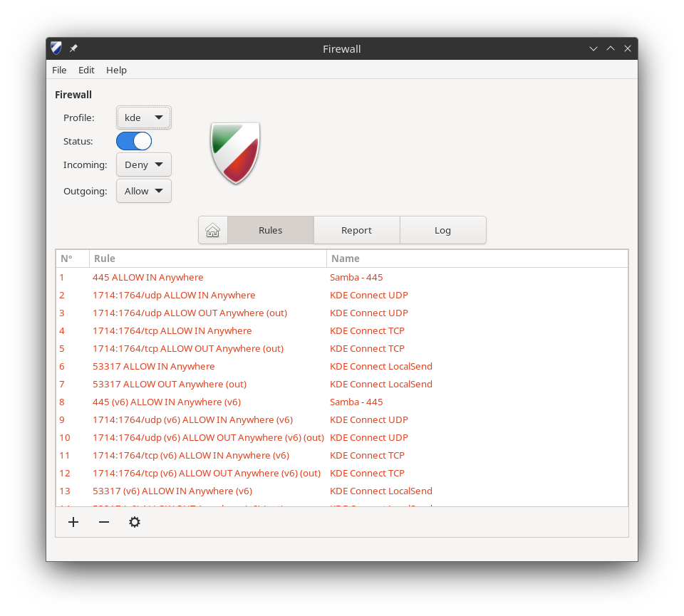Toggle the pin window icon
The image size is (684, 616).
coord(73,48)
